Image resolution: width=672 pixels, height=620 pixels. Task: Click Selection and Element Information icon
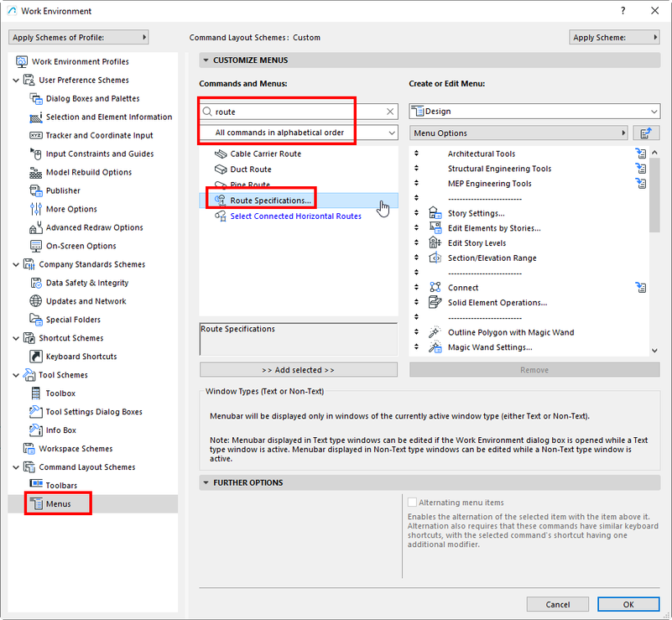click(35, 117)
